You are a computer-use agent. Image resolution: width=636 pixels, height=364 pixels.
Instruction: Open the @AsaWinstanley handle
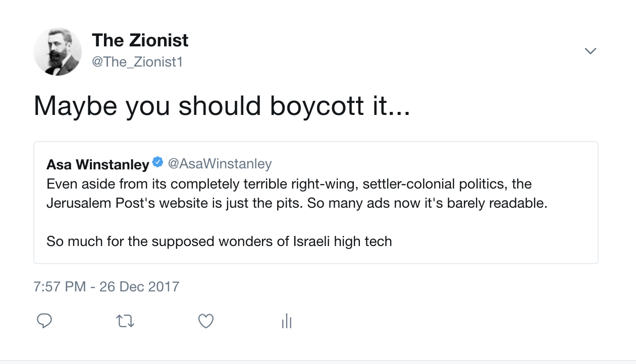[220, 164]
